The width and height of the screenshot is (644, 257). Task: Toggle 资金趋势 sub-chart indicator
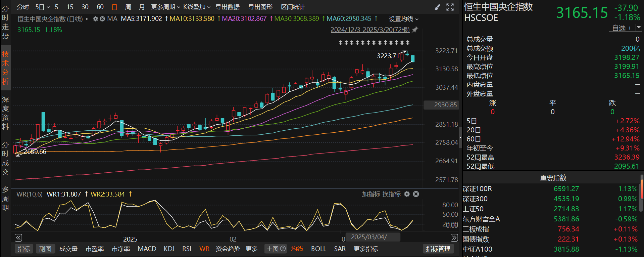[x=228, y=249]
